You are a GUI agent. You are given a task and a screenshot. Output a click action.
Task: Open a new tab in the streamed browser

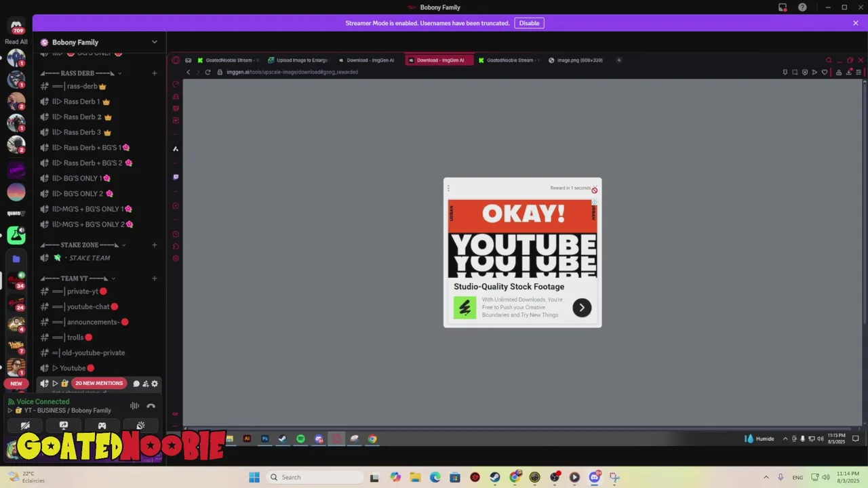coord(618,60)
